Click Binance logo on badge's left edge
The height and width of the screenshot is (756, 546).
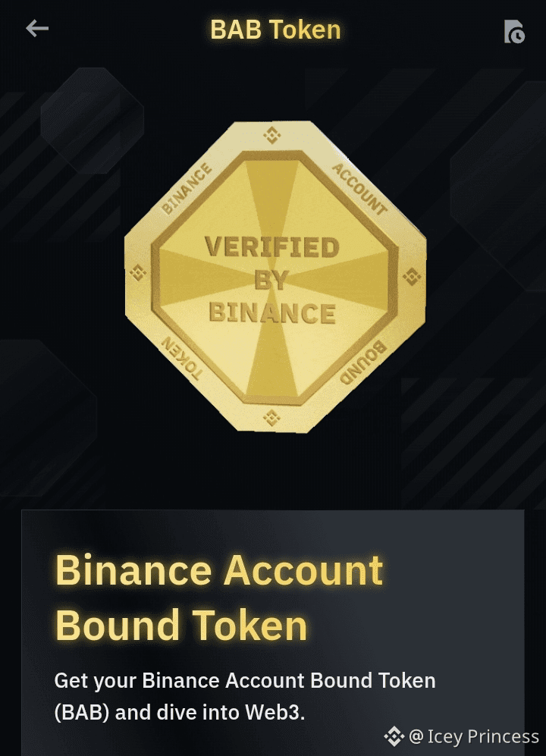click(139, 272)
